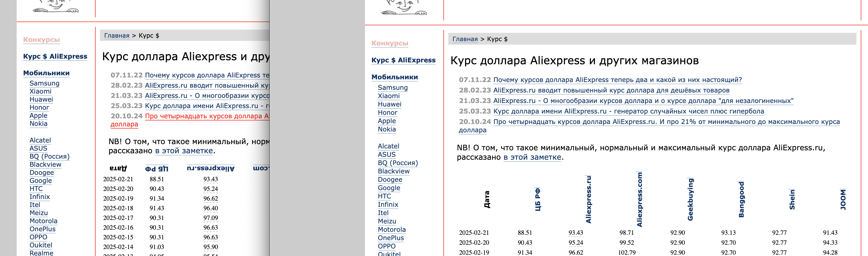Image resolution: width=868 pixels, height=256 pixels.
Task: Open Конкурсы link in right page sidebar
Action: [x=389, y=43]
